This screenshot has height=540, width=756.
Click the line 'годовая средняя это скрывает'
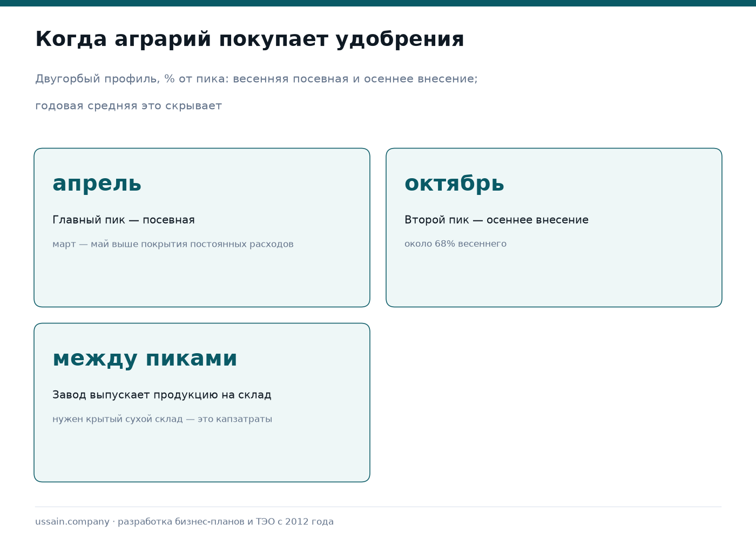[x=129, y=106]
